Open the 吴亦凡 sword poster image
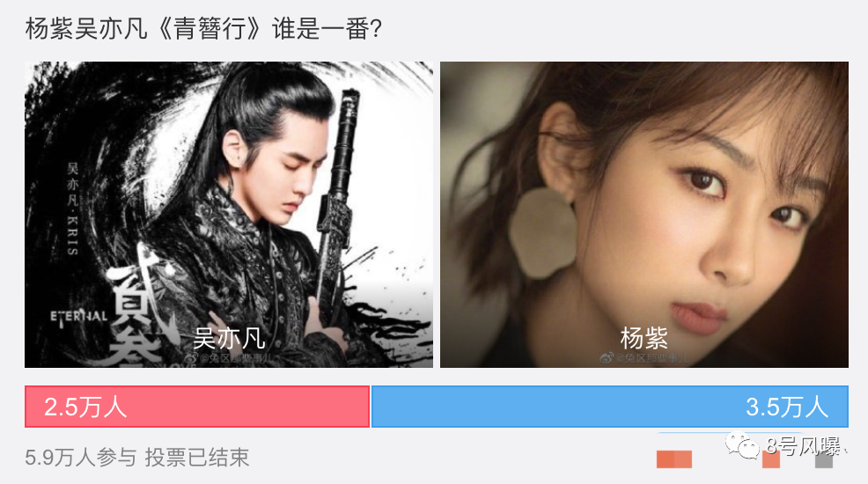 point(229,215)
